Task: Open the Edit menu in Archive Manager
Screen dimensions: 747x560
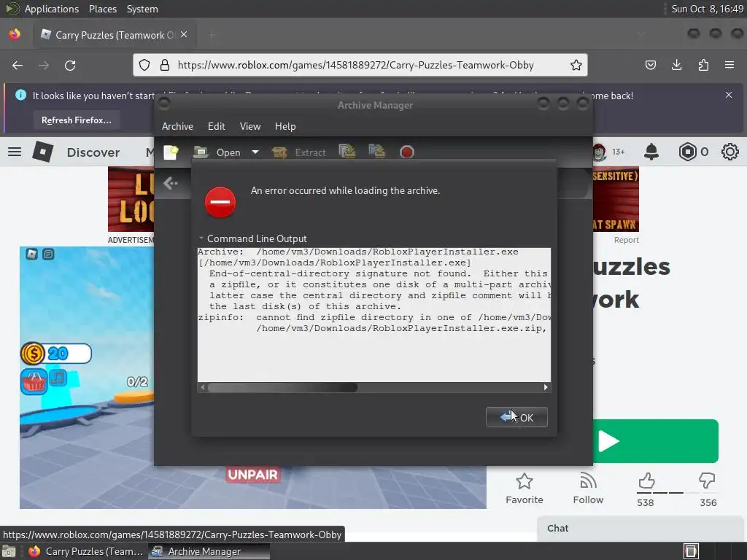Action: (x=216, y=126)
